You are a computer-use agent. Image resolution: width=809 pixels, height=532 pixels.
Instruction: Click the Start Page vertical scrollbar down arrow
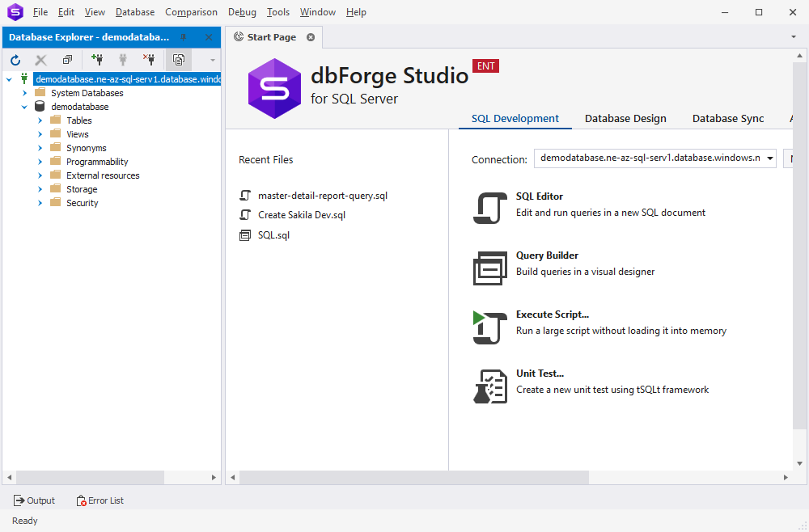click(800, 463)
